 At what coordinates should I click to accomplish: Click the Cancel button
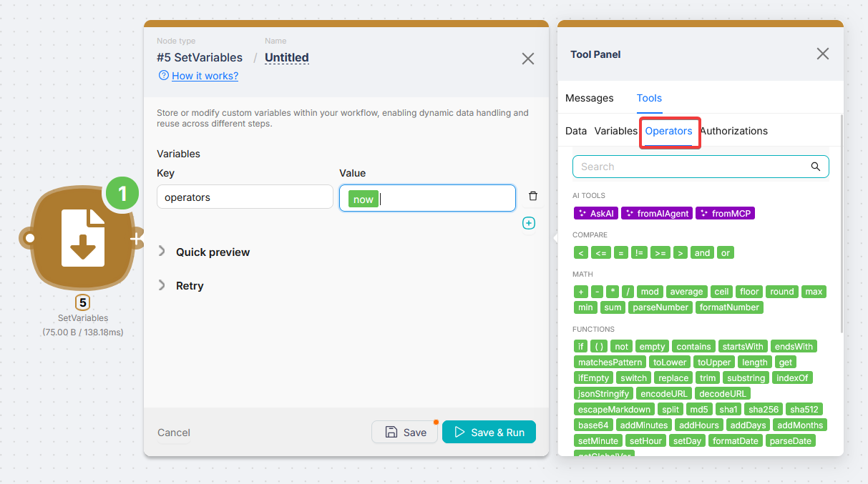pyautogui.click(x=174, y=433)
